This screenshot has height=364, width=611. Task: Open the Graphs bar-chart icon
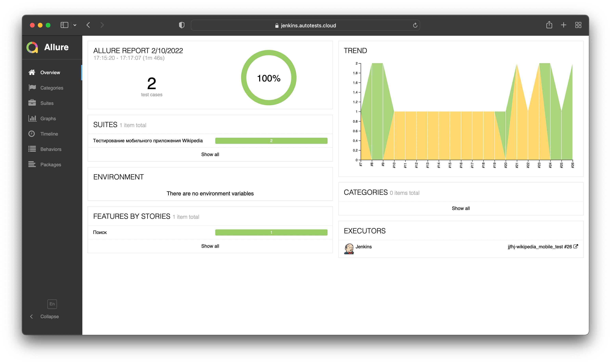pyautogui.click(x=32, y=118)
